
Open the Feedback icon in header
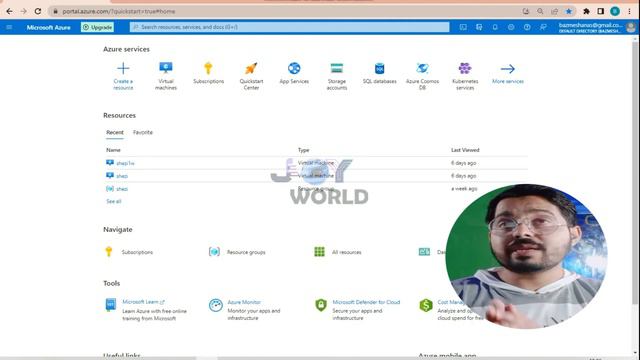(x=543, y=27)
